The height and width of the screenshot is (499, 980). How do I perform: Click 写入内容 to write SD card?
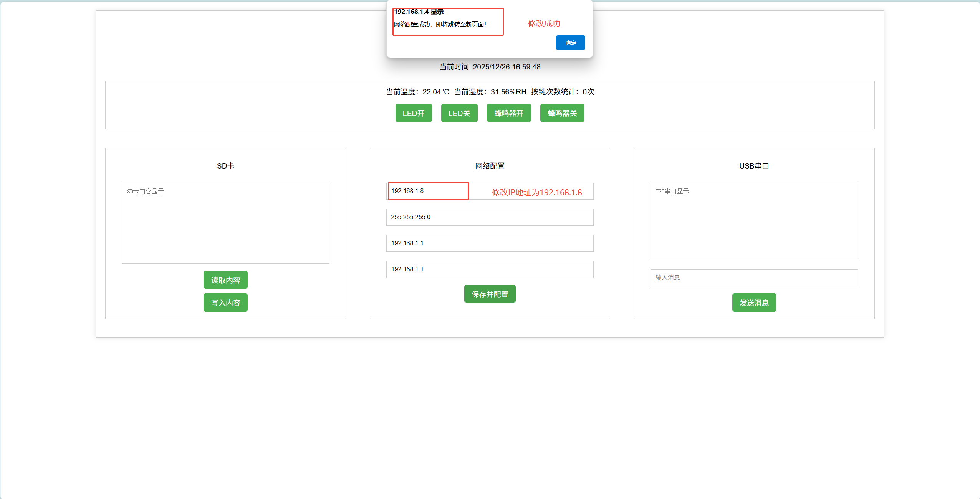(x=225, y=302)
